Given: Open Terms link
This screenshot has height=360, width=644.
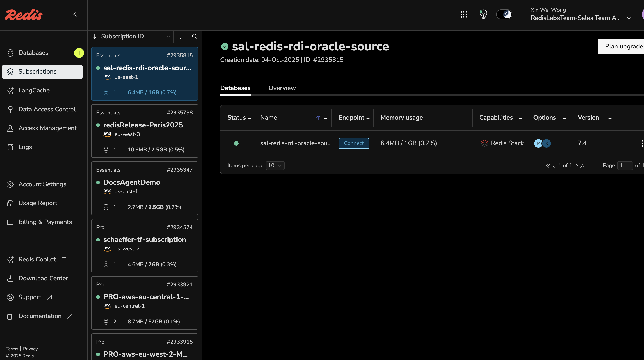Looking at the screenshot, I should 12,349.
